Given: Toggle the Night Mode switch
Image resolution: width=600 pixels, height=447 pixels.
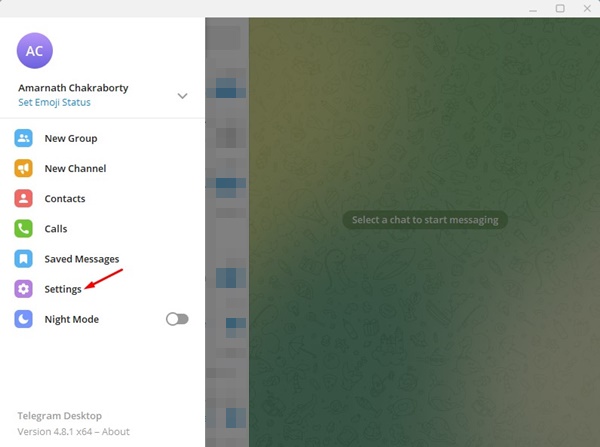Looking at the screenshot, I should coord(177,319).
